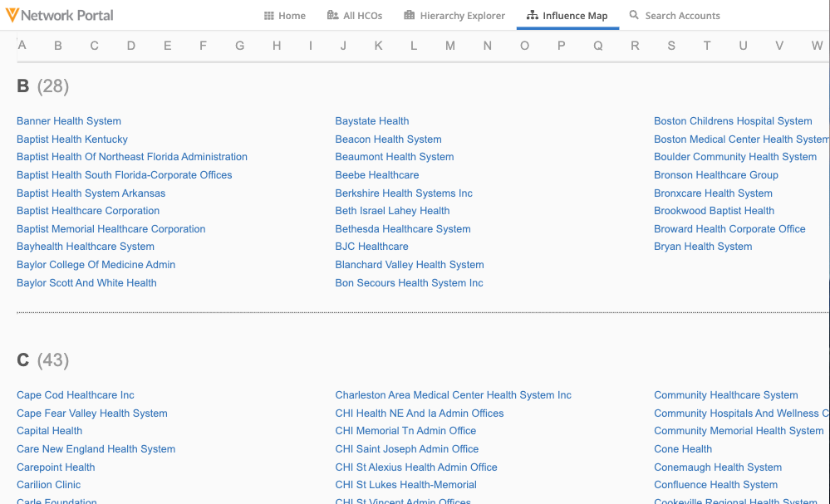Screen dimensions: 830x504
Task: Open CHI Saint Joseph Admin Office
Action: point(407,449)
